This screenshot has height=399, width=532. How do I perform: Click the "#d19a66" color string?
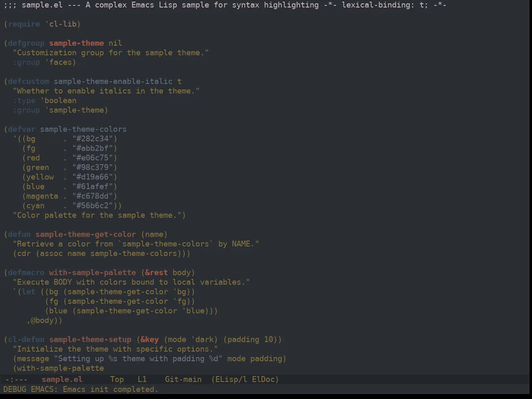tap(93, 177)
